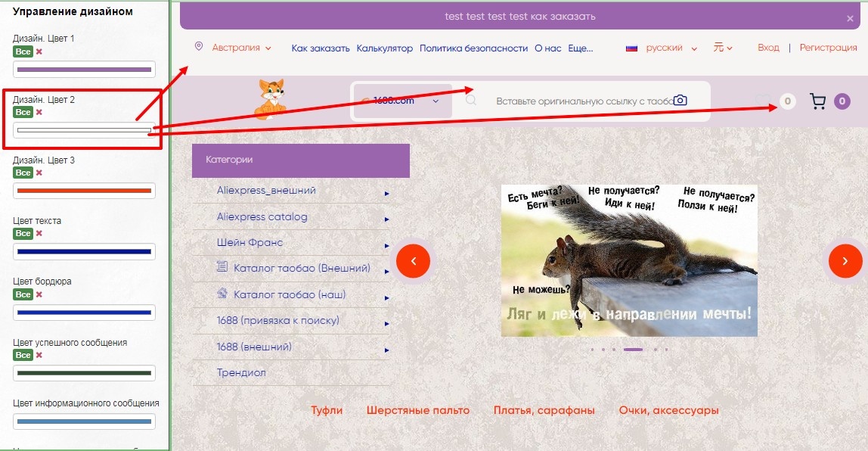Open Платья, сарафаны link
Image resolution: width=868 pixels, height=451 pixels.
(x=544, y=411)
